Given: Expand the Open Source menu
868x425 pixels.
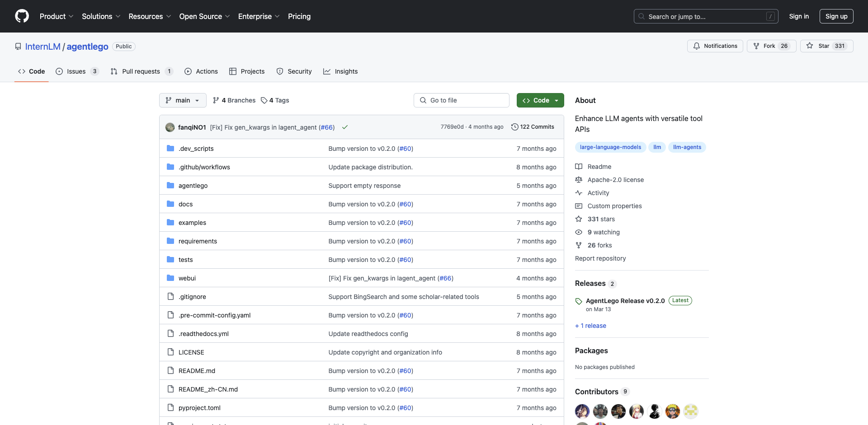Looking at the screenshot, I should pos(204,16).
